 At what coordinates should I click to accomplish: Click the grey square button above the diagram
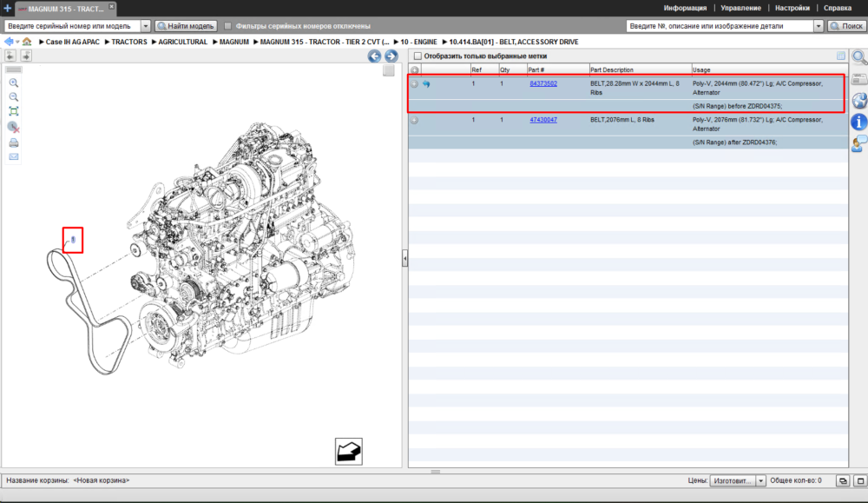point(389,70)
